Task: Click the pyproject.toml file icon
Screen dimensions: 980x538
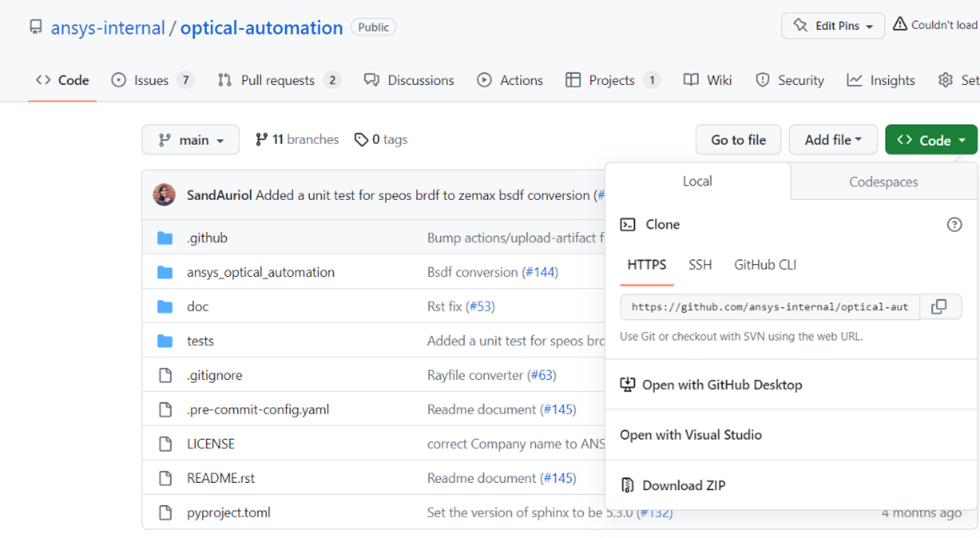Action: [165, 513]
